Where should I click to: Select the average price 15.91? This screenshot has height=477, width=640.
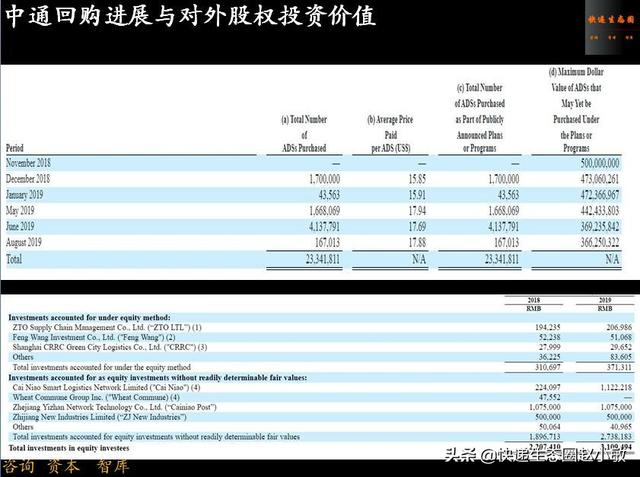pyautogui.click(x=417, y=195)
